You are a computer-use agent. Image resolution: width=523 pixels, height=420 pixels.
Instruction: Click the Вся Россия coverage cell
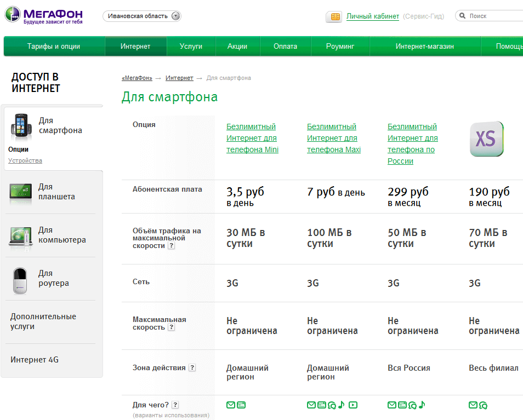pyautogui.click(x=408, y=368)
